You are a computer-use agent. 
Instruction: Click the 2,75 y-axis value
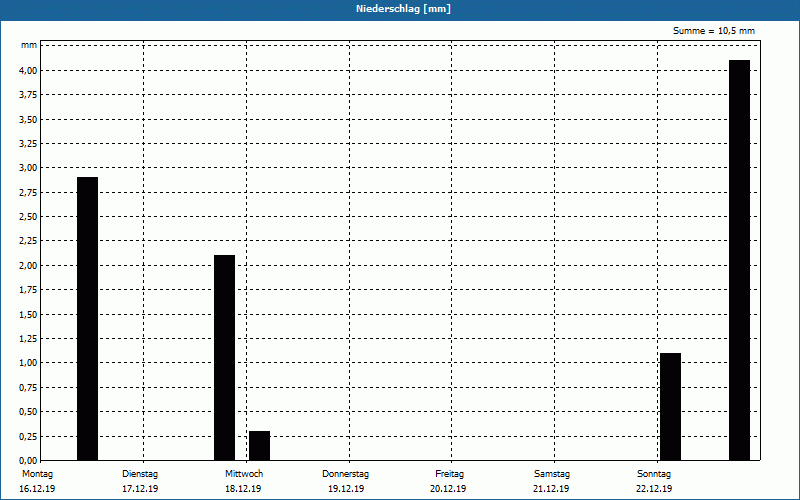coord(28,192)
